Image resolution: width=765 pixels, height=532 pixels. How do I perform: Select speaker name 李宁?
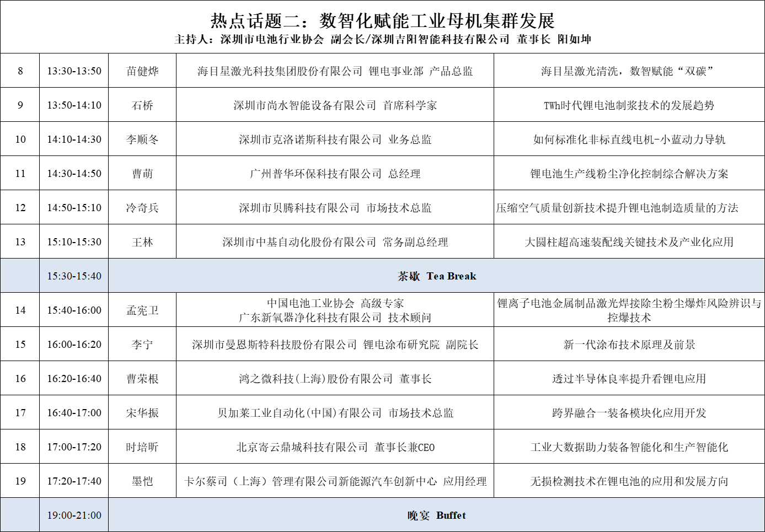[x=142, y=344]
